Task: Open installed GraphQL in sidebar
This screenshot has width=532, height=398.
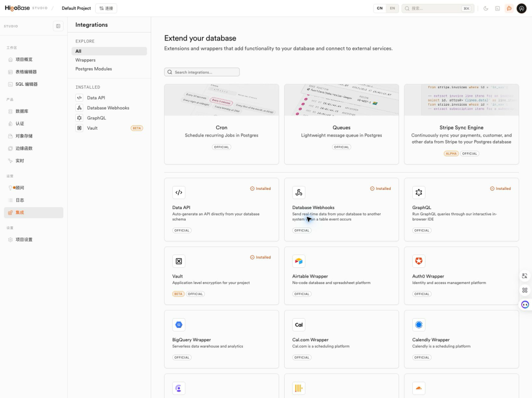Action: coord(109,118)
